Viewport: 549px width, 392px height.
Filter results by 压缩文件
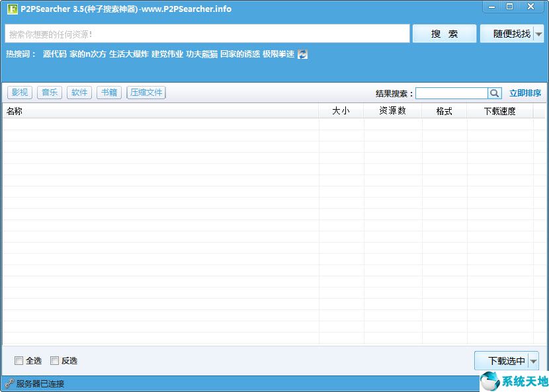point(146,93)
